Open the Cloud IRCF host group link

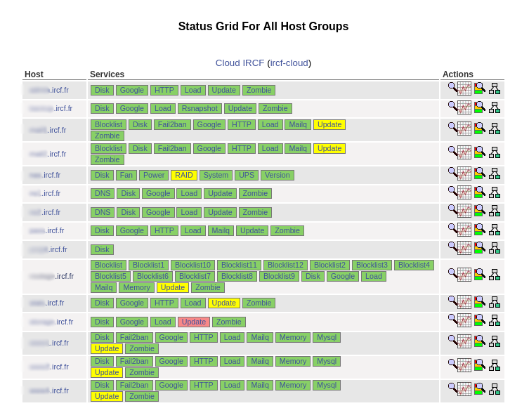click(240, 63)
